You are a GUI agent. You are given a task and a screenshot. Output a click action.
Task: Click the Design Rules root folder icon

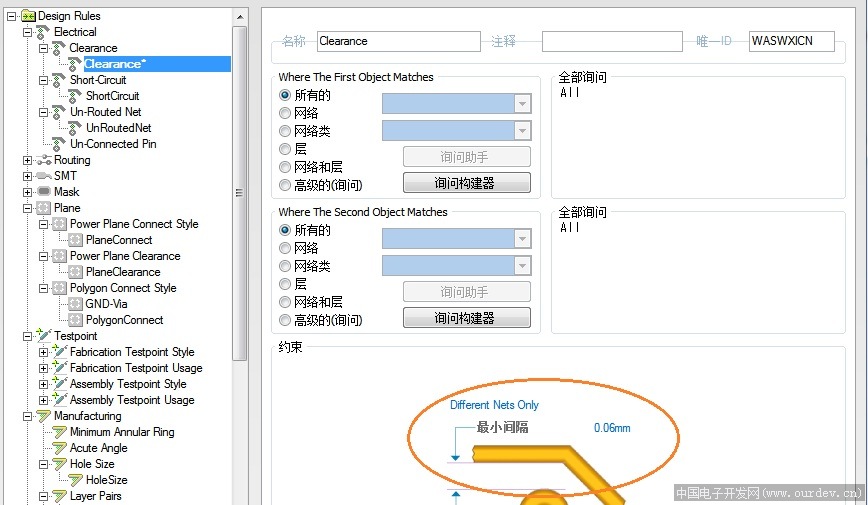click(28, 16)
